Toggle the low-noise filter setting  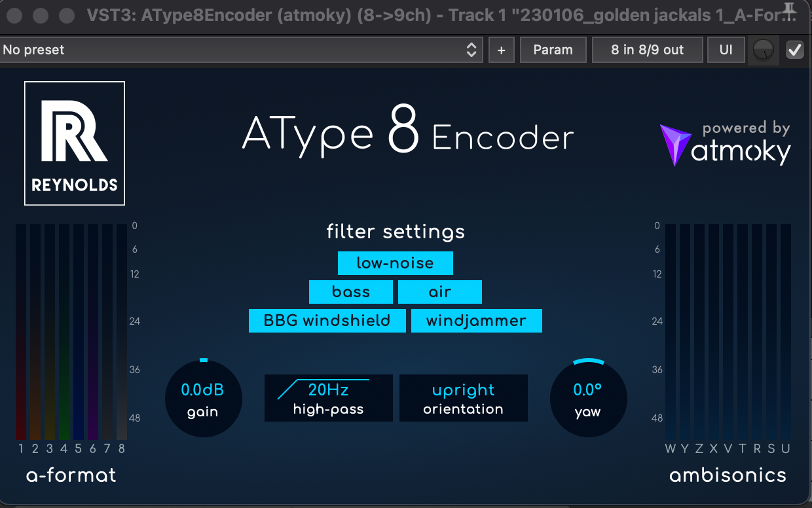(395, 263)
